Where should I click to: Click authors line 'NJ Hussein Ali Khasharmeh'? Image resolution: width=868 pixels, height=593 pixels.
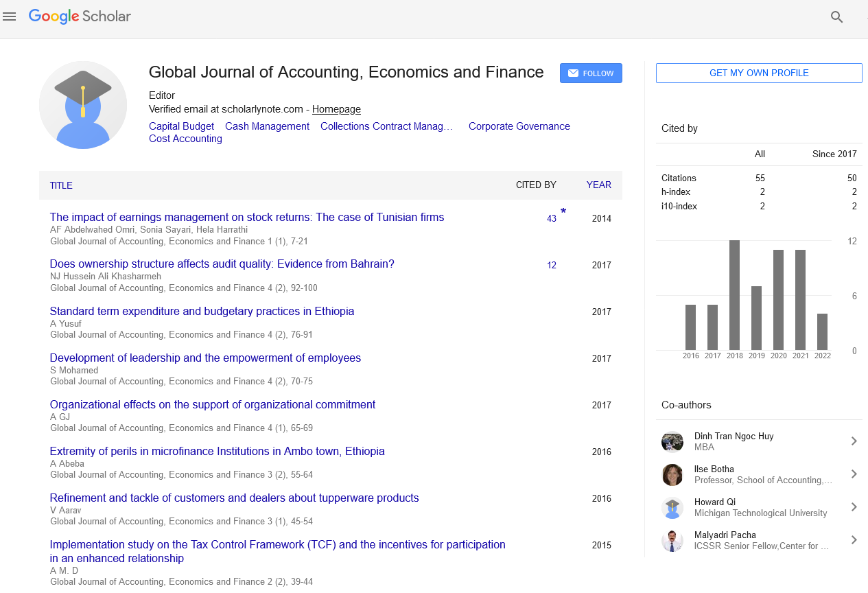pyautogui.click(x=106, y=277)
